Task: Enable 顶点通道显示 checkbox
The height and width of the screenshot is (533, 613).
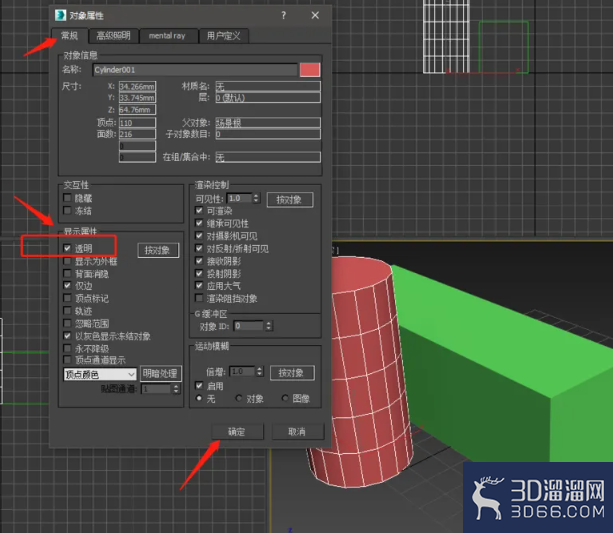Action: (67, 359)
